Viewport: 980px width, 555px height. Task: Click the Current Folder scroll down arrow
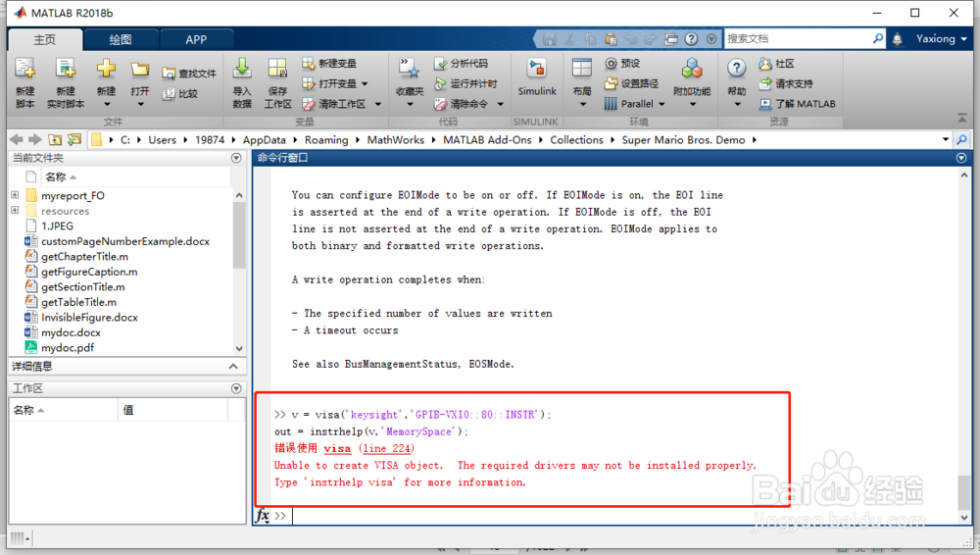click(x=239, y=348)
